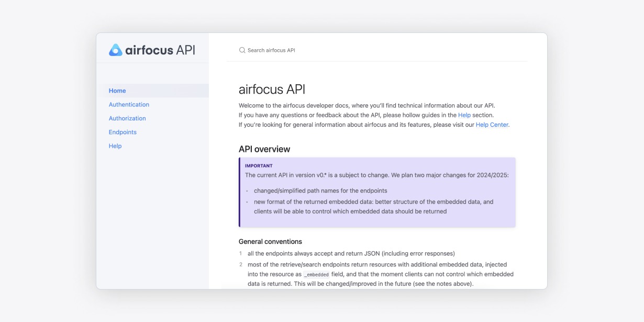Image resolution: width=644 pixels, height=322 pixels.
Task: Click the API overview heading
Action: coord(264,149)
